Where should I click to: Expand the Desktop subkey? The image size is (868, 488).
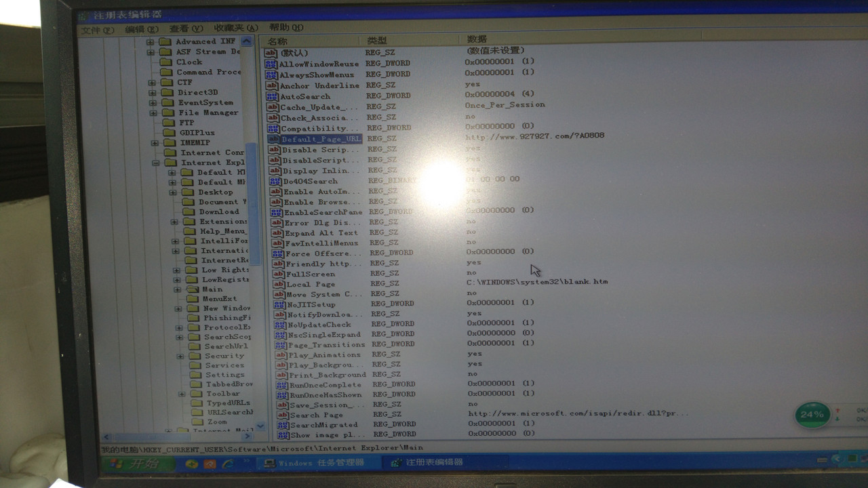(x=172, y=192)
